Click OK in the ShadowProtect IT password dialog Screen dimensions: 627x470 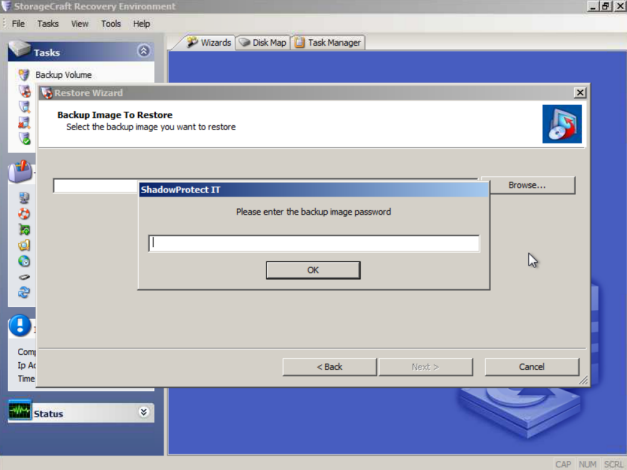[x=313, y=270]
